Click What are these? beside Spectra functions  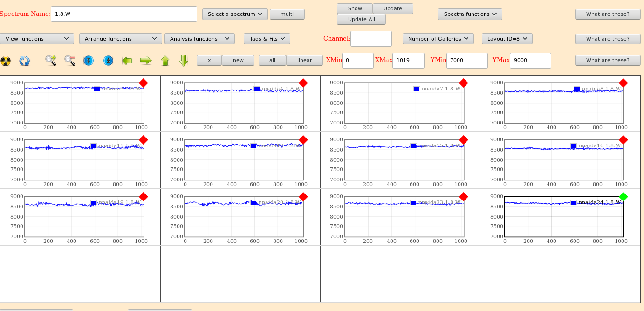point(608,14)
